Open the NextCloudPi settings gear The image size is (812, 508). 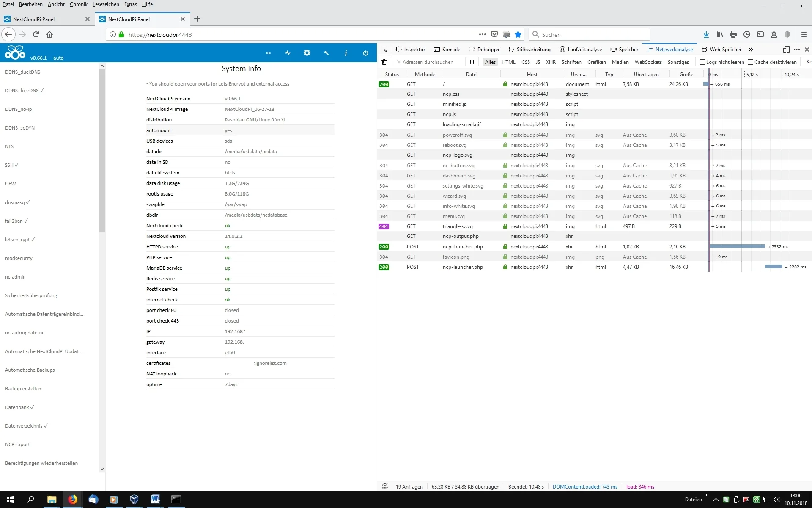307,53
